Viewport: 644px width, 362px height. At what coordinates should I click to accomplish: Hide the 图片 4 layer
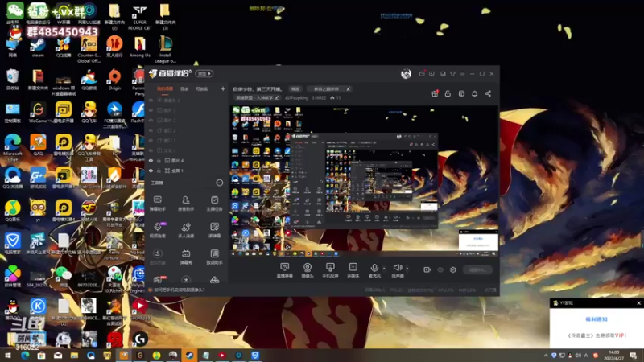point(151,160)
